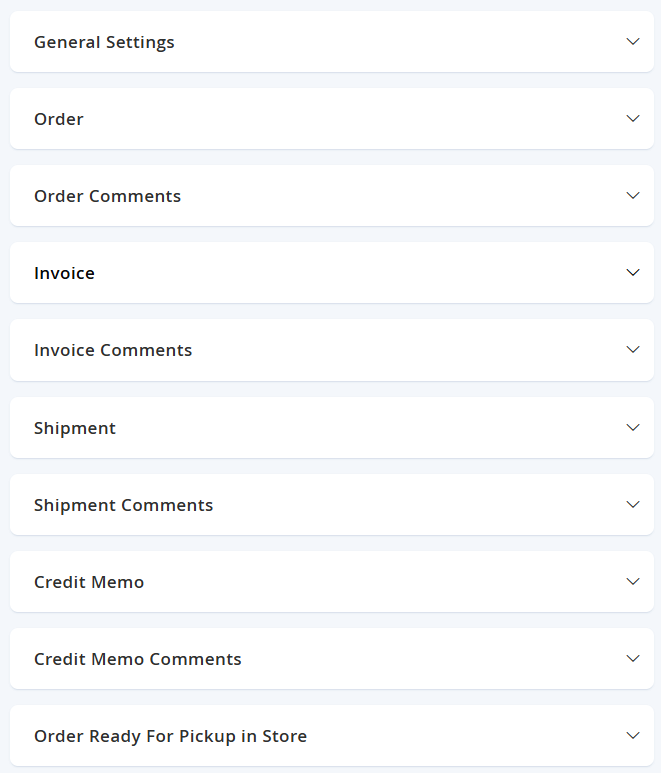Open Order Ready For Pickup in Store
Screen dimensions: 661x773
(171, 737)
